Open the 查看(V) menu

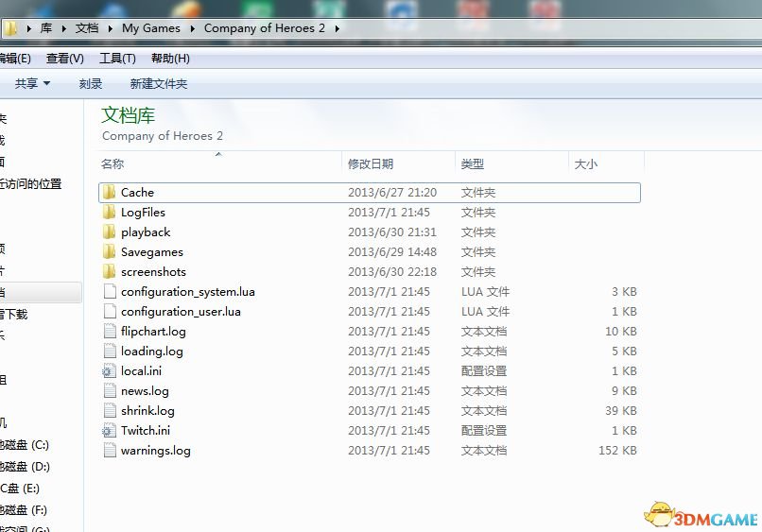pos(65,59)
